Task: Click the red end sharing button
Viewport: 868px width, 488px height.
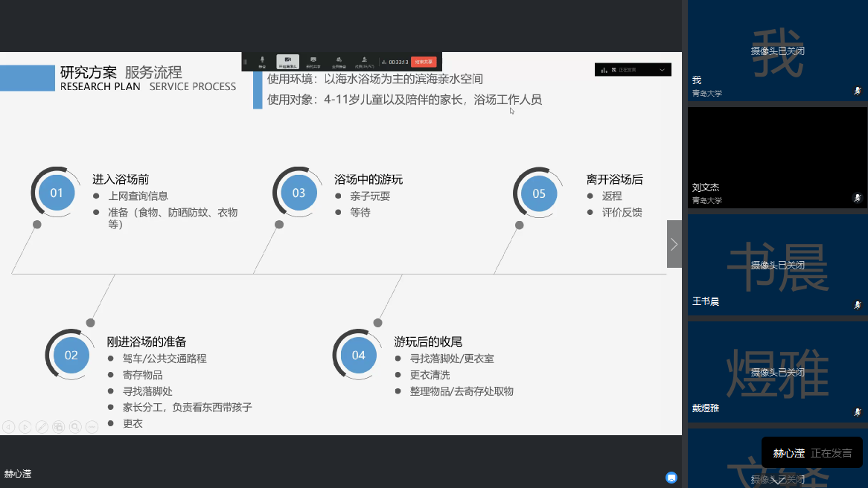Action: pos(425,62)
